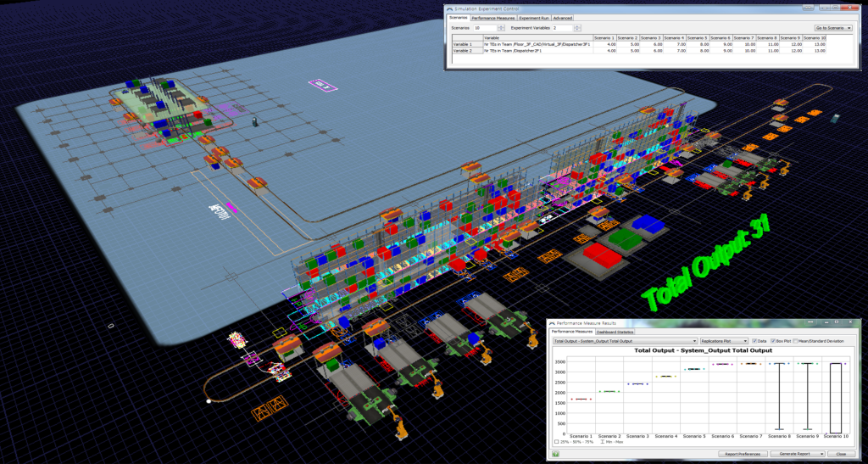
Task: Click the /Dispatcher2F1 variable cell
Action: pyautogui.click(x=538, y=50)
